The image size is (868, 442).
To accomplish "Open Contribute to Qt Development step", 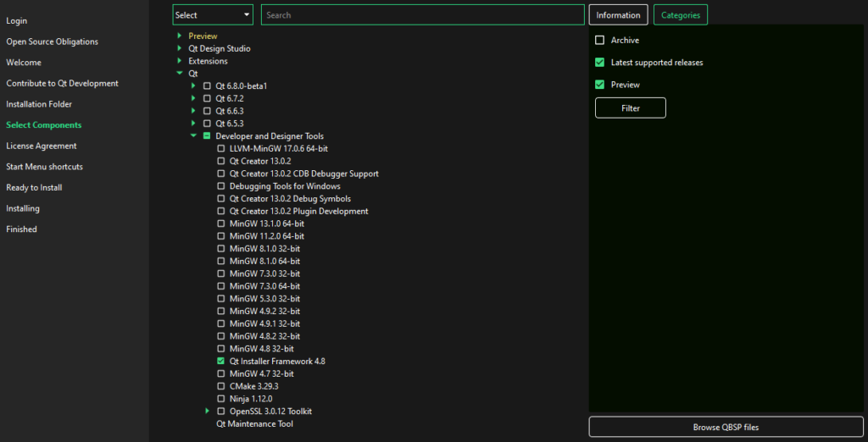I will (x=62, y=84).
